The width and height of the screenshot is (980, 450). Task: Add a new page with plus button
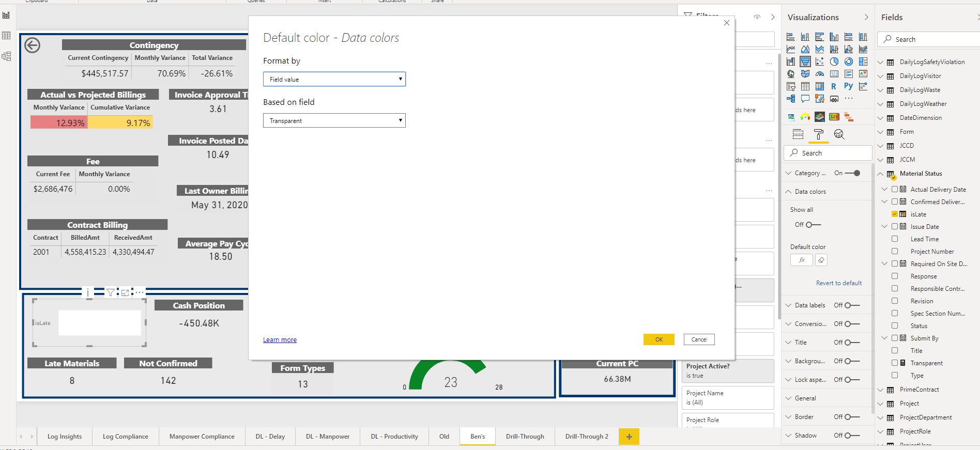pos(629,437)
